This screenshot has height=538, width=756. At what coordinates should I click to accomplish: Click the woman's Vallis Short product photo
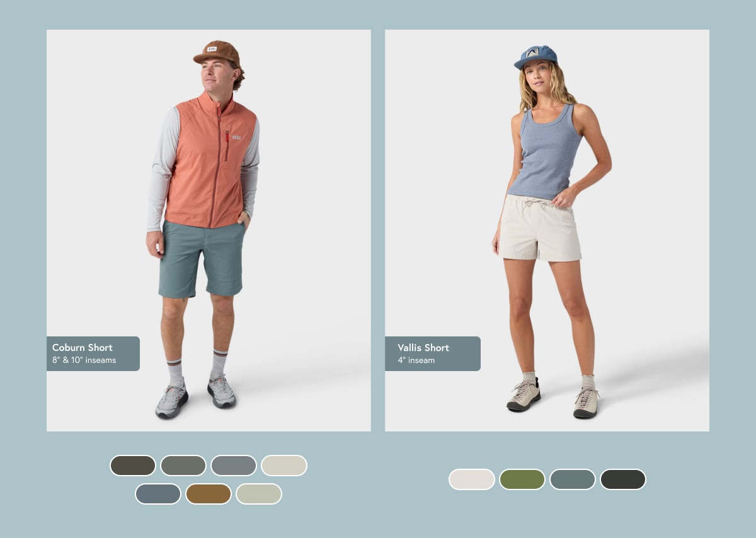(x=547, y=231)
